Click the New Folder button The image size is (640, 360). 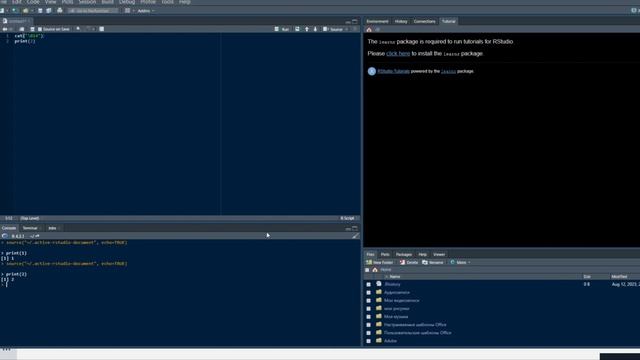[380, 262]
